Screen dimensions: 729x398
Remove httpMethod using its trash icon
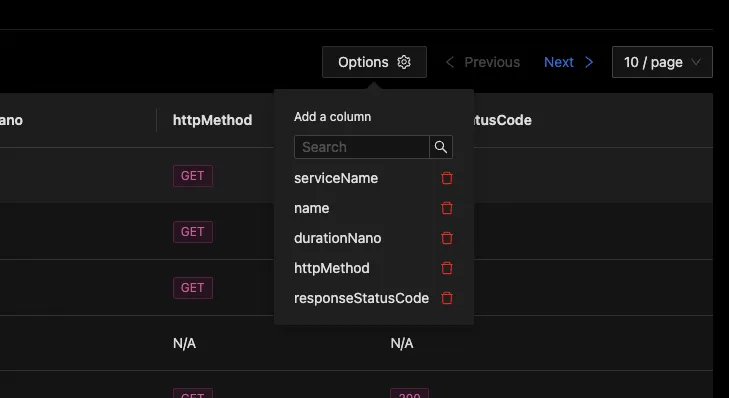447,268
